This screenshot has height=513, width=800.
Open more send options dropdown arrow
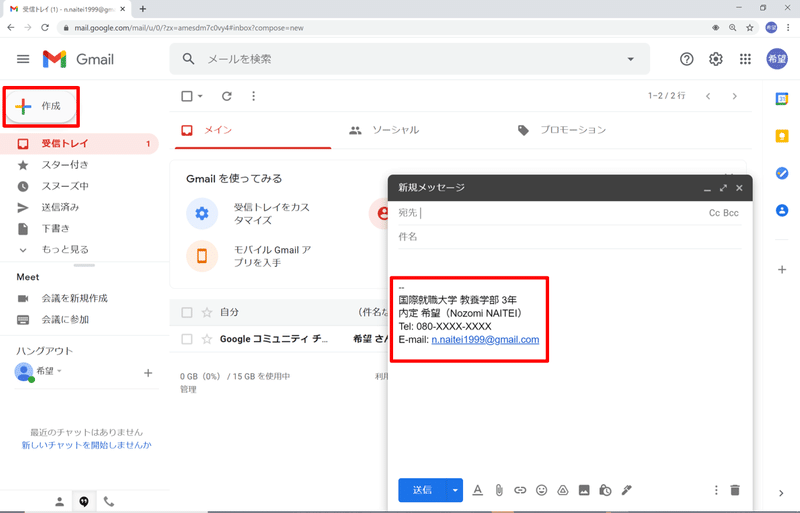(455, 490)
